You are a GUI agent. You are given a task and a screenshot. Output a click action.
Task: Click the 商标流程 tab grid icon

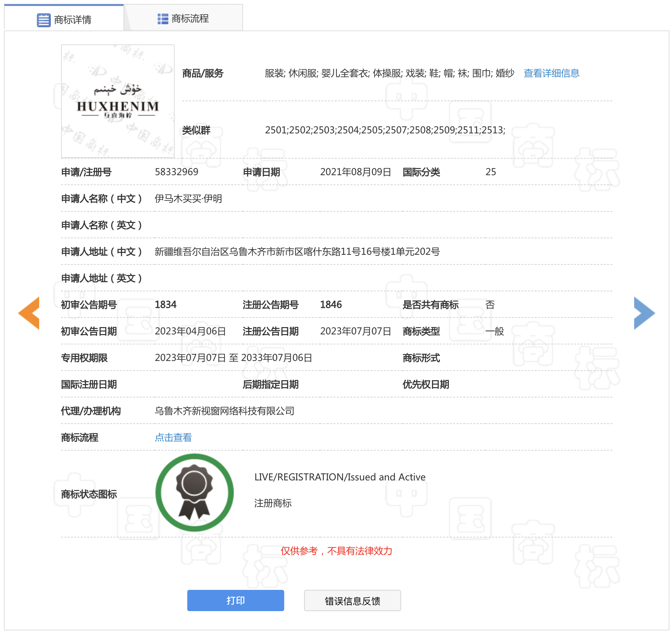point(163,19)
